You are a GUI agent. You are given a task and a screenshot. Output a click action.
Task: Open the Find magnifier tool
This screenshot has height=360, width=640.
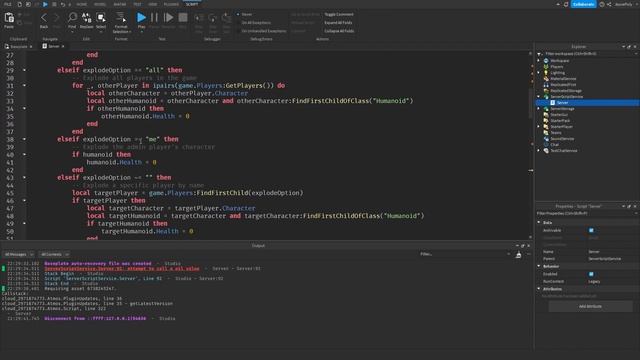[x=72, y=17]
